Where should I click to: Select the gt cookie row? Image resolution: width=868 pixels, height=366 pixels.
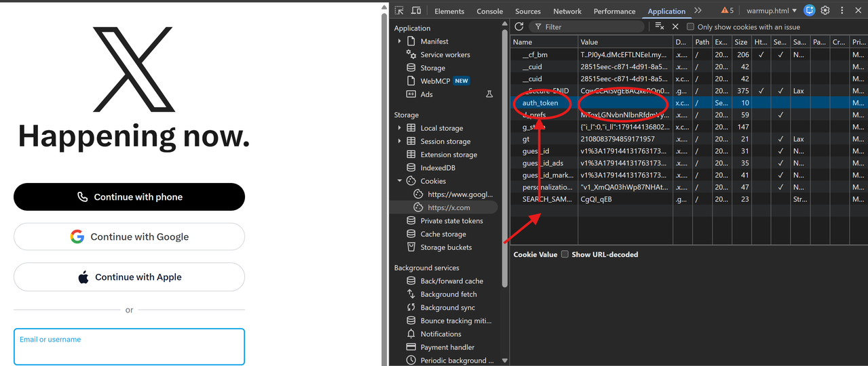[689, 139]
